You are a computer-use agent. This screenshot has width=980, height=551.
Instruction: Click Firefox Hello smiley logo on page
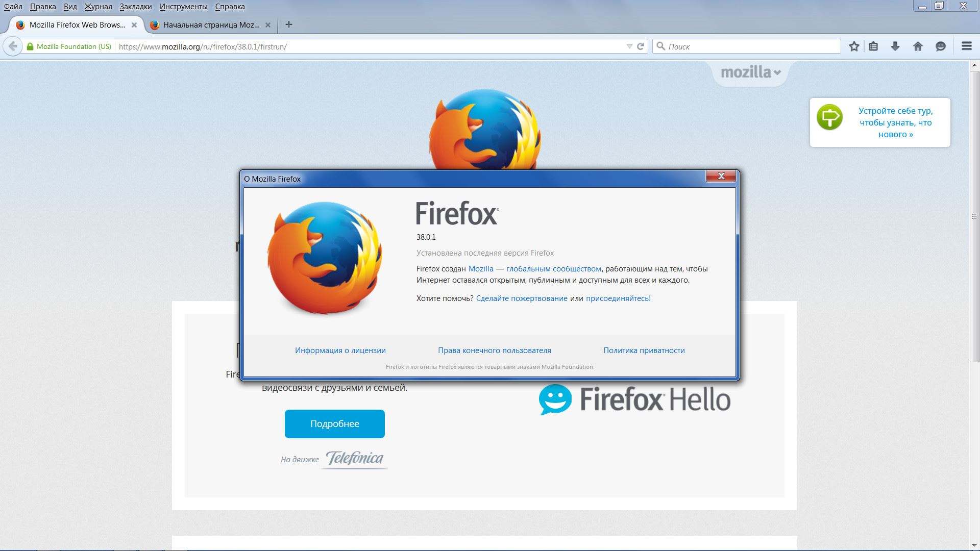(555, 399)
